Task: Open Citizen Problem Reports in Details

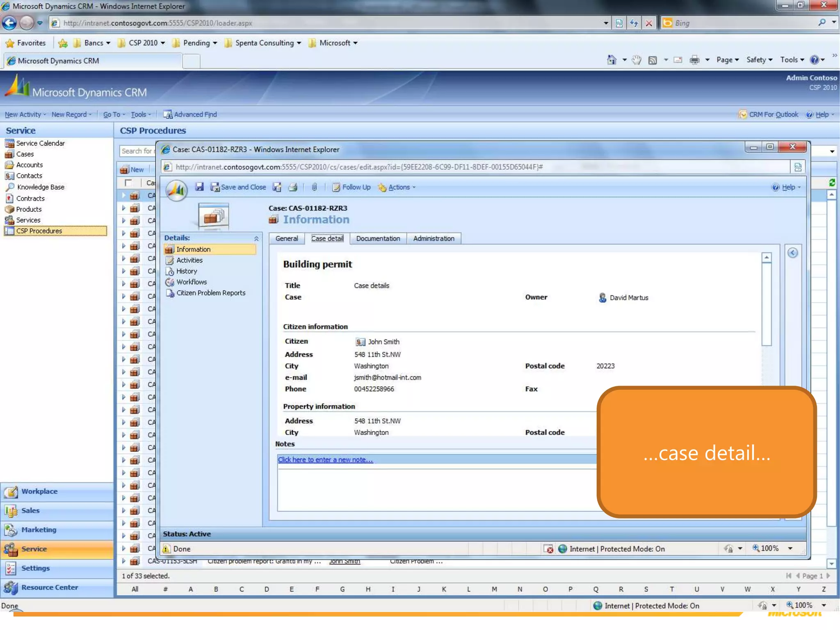Action: point(210,293)
